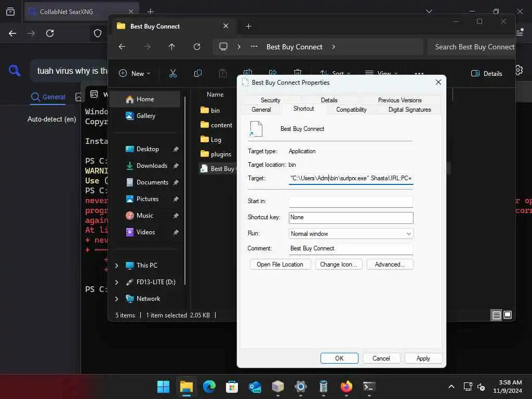Select Home in navigation pane
The image size is (532, 399).
(x=146, y=99)
